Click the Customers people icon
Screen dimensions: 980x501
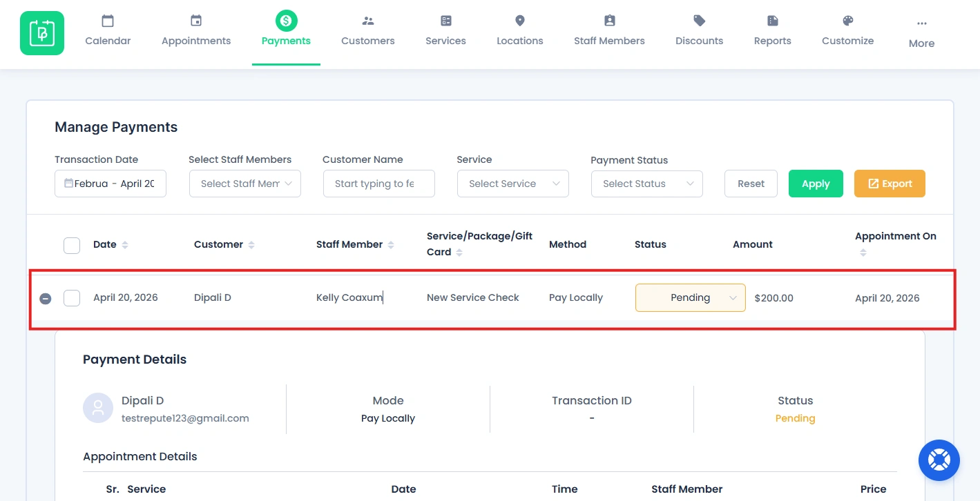368,21
